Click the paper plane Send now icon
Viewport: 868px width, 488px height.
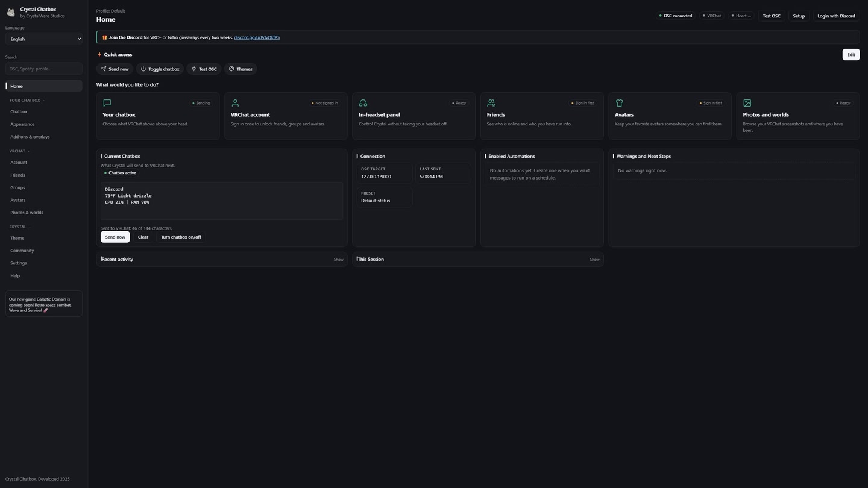tap(104, 69)
